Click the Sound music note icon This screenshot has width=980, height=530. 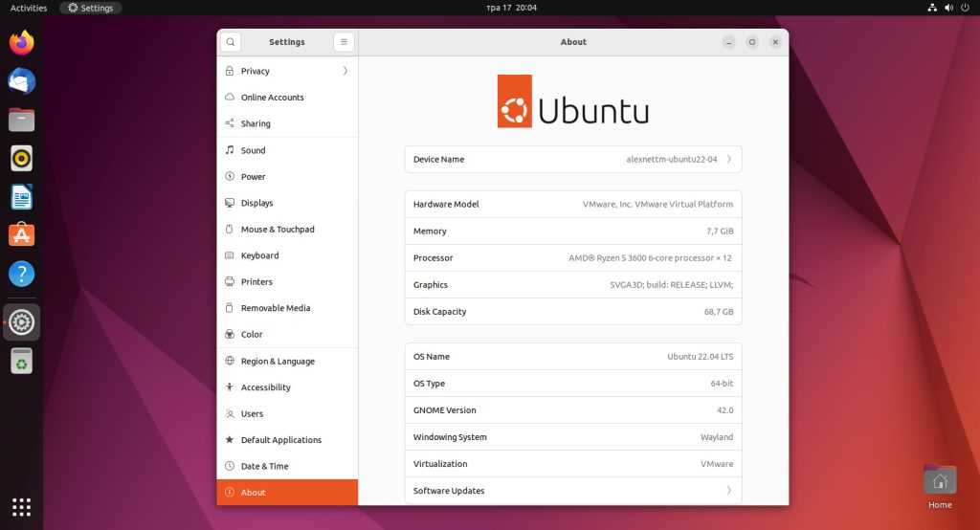pos(230,150)
